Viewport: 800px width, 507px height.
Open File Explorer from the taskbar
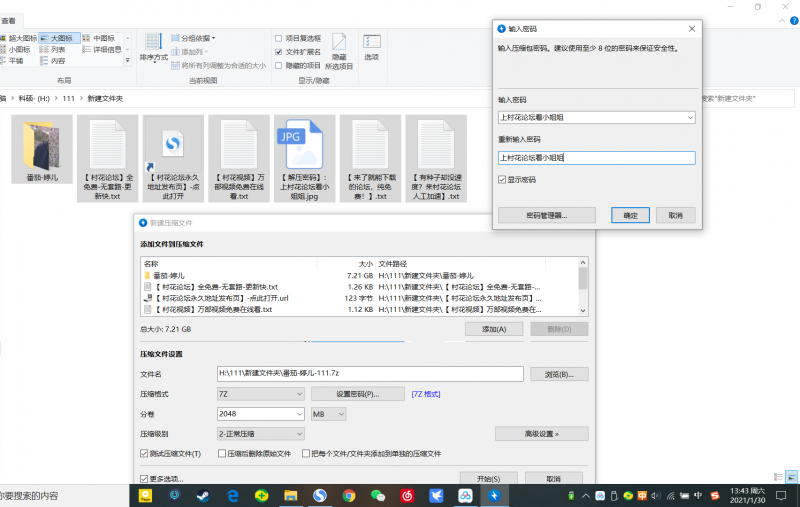pos(290,495)
